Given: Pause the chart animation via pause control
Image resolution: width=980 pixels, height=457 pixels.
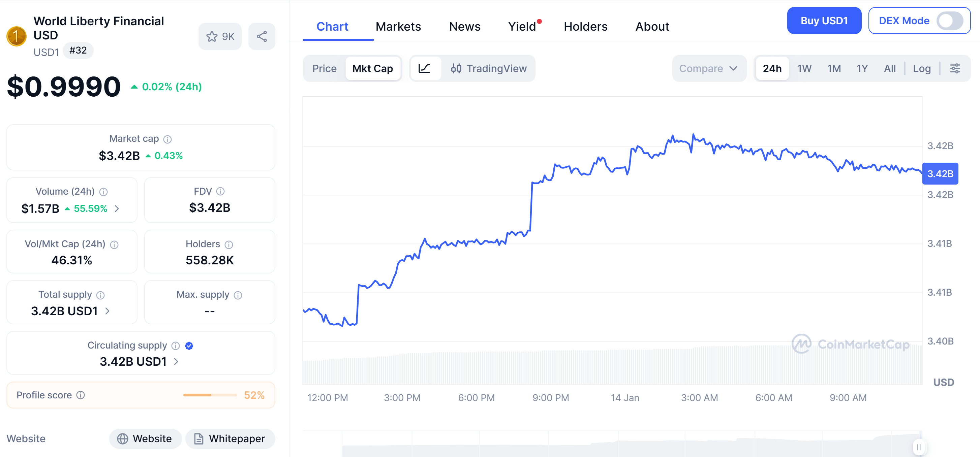Looking at the screenshot, I should (918, 447).
